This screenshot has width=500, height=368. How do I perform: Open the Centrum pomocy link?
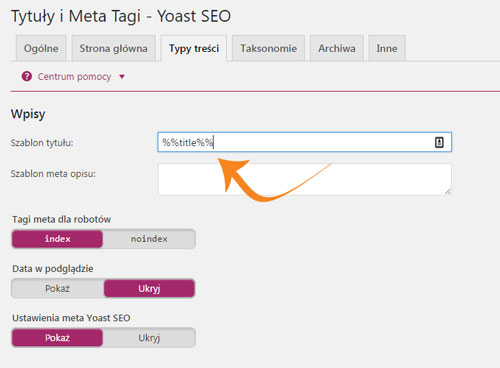click(x=74, y=77)
